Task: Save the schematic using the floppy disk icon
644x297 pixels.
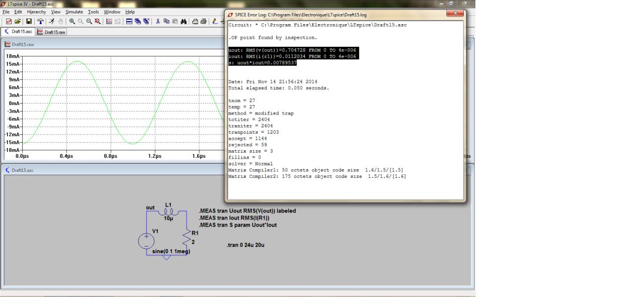Action: pyautogui.click(x=29, y=22)
